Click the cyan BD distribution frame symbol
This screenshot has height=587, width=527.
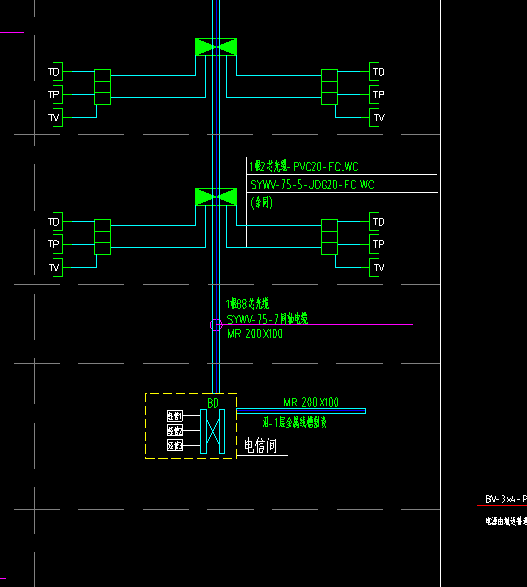click(x=213, y=431)
